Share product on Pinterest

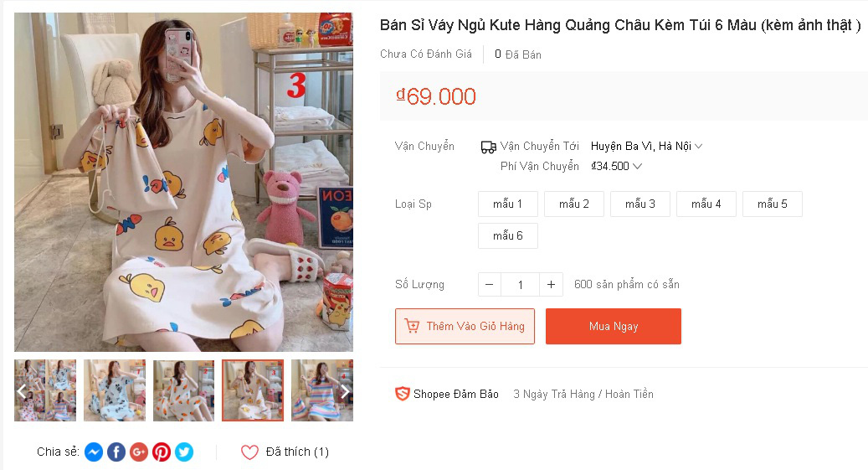(x=162, y=452)
